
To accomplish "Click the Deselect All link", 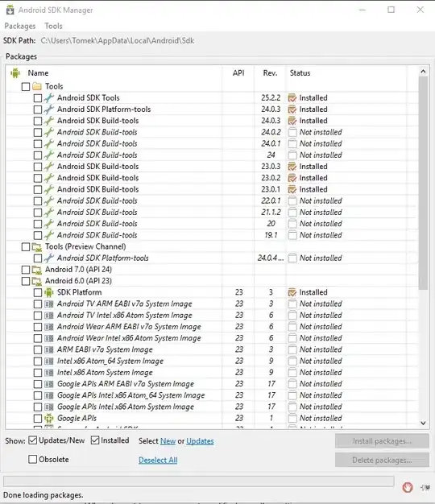I will tap(158, 460).
